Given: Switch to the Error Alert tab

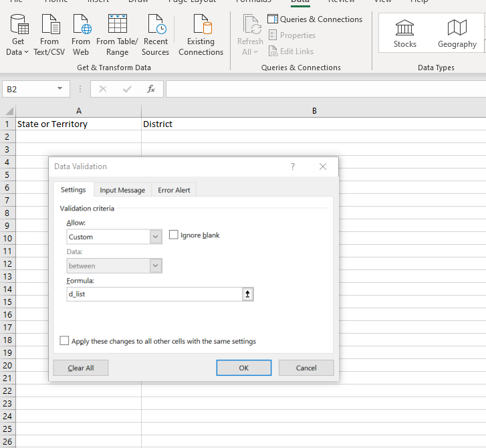Looking at the screenshot, I should point(174,190).
